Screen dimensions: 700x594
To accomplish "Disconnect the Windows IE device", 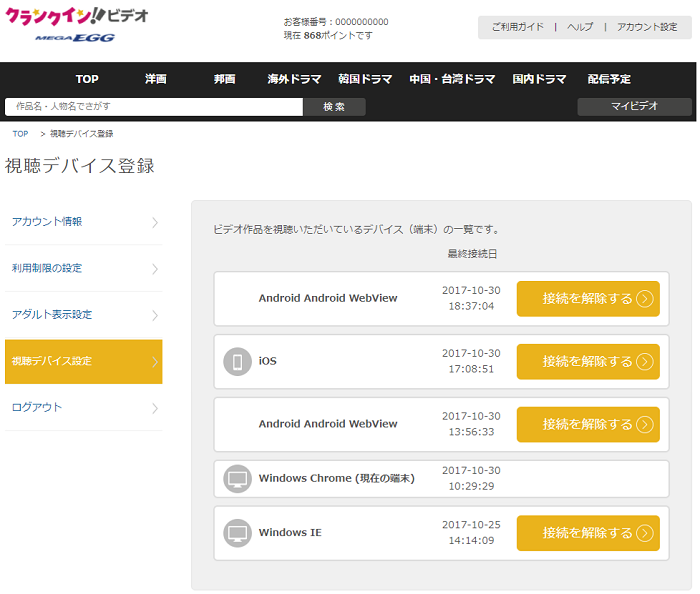I will click(x=588, y=533).
